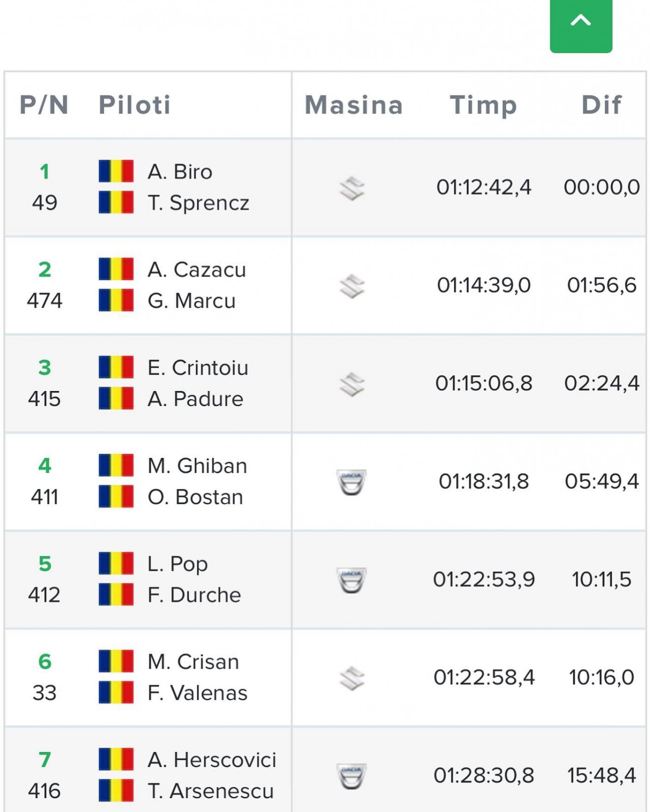Click Romanian flag beside A. Biro

(x=116, y=171)
